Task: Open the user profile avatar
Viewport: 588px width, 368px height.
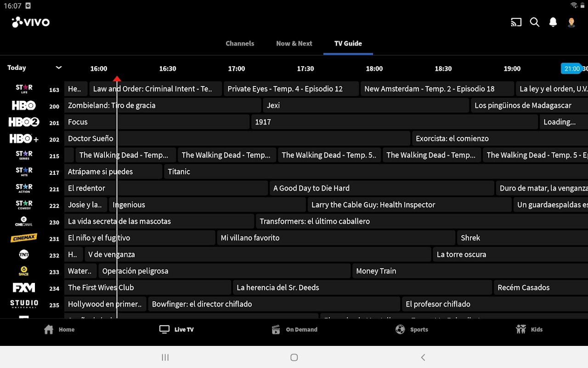Action: [571, 22]
